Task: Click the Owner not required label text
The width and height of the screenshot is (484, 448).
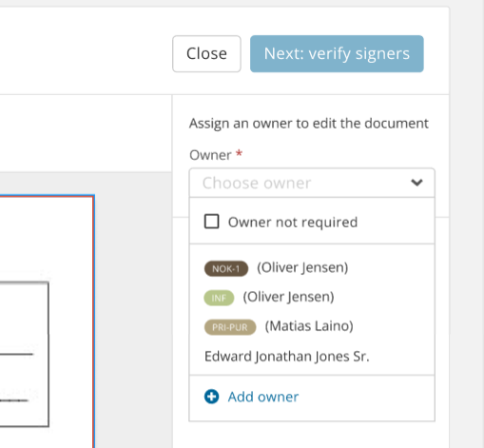Action: [293, 222]
